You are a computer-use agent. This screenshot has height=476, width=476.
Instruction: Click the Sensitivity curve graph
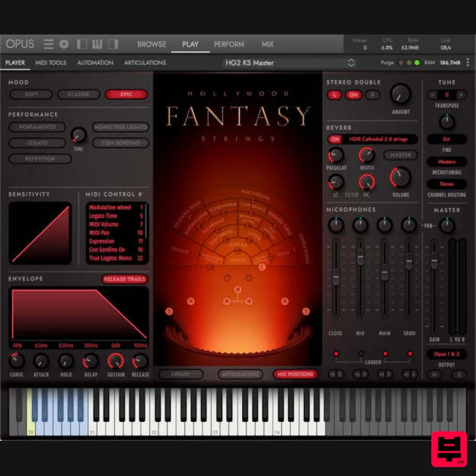40,233
